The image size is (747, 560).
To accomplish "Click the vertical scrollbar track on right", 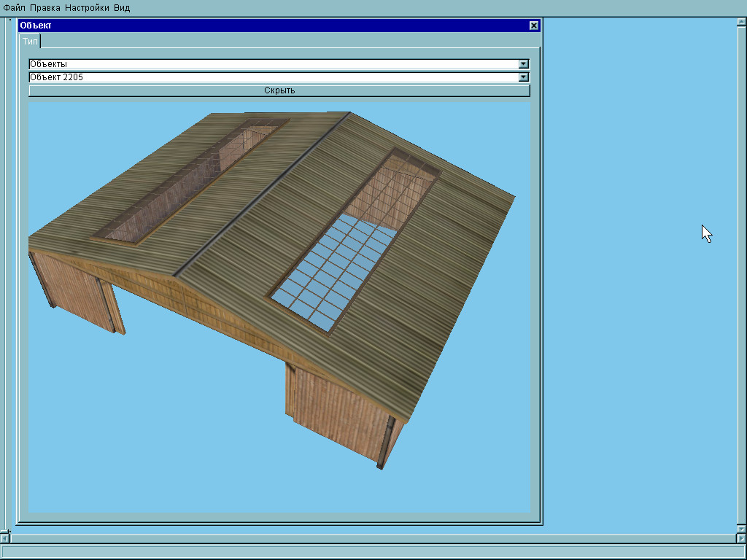I will pos(742,277).
